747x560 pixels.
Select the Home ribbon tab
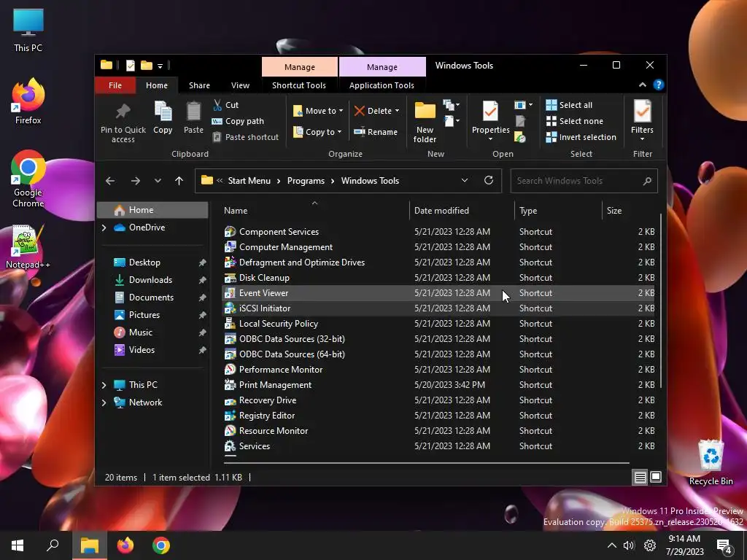click(x=157, y=85)
